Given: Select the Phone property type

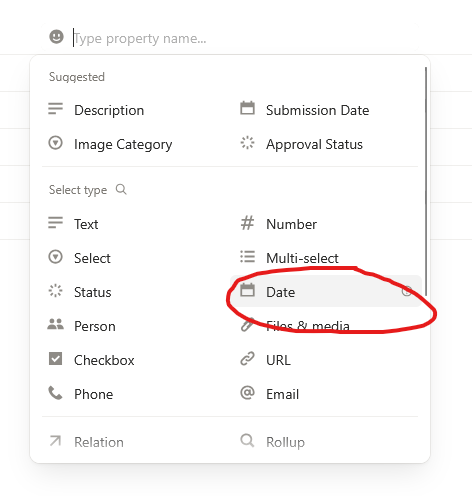Looking at the screenshot, I should (x=133, y=394).
